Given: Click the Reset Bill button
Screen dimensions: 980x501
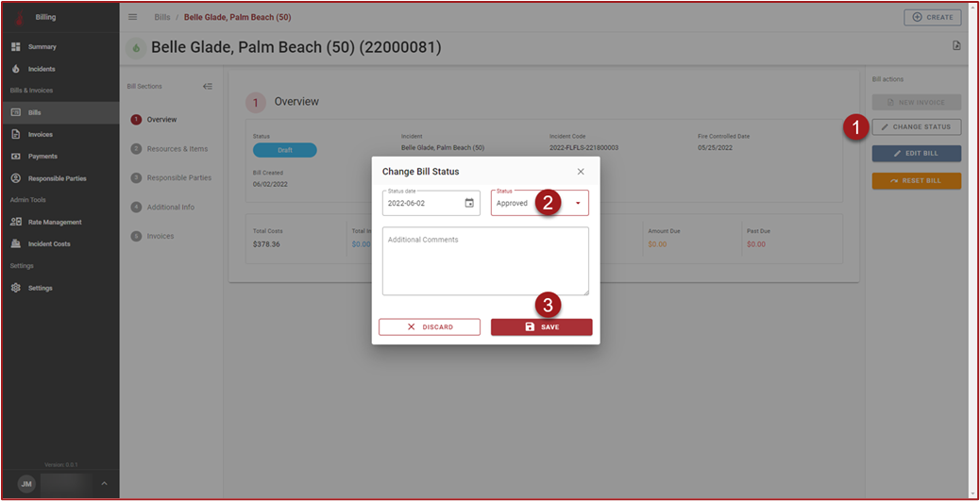Looking at the screenshot, I should coord(916,180).
